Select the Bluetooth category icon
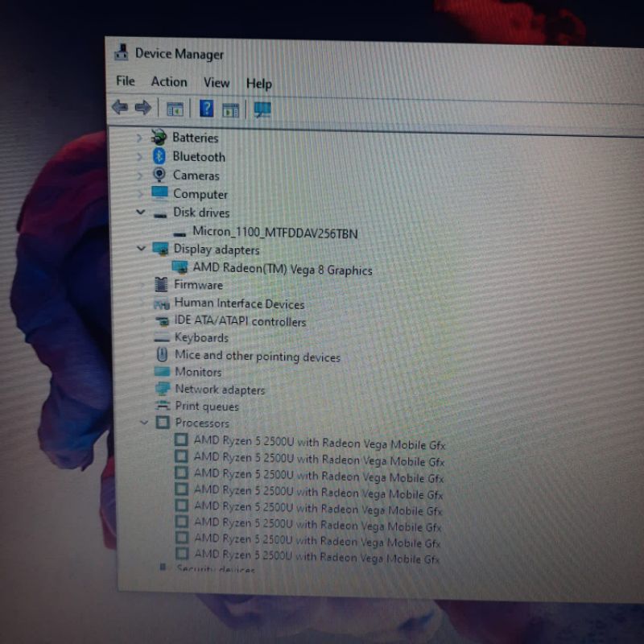This screenshot has width=644, height=644. click(x=159, y=156)
